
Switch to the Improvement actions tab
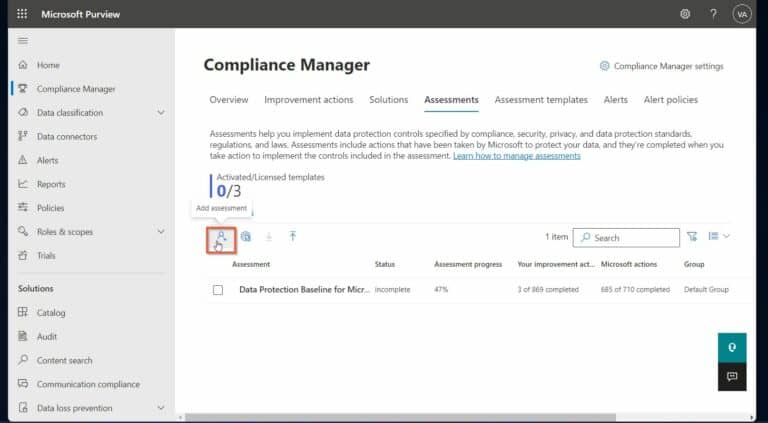tap(309, 100)
